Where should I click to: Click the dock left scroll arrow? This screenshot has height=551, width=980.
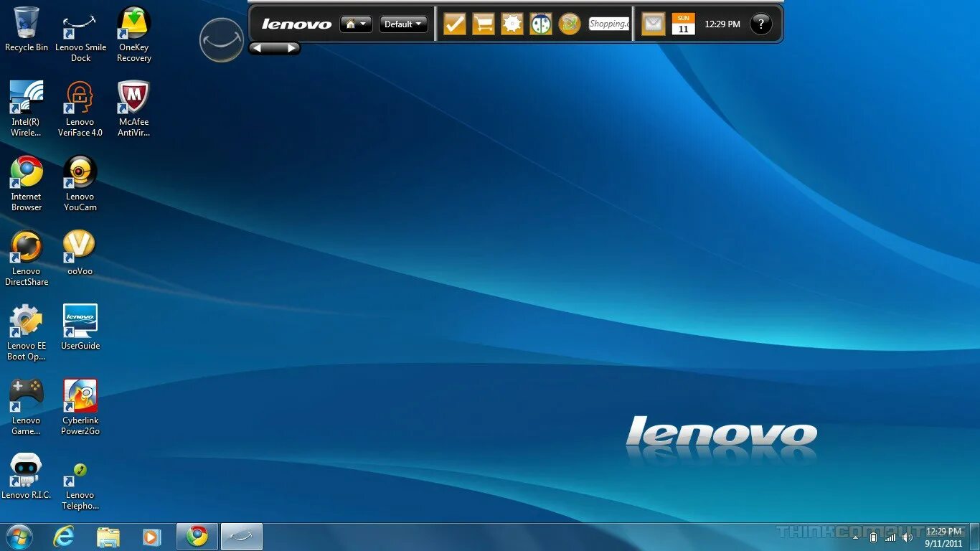[257, 48]
